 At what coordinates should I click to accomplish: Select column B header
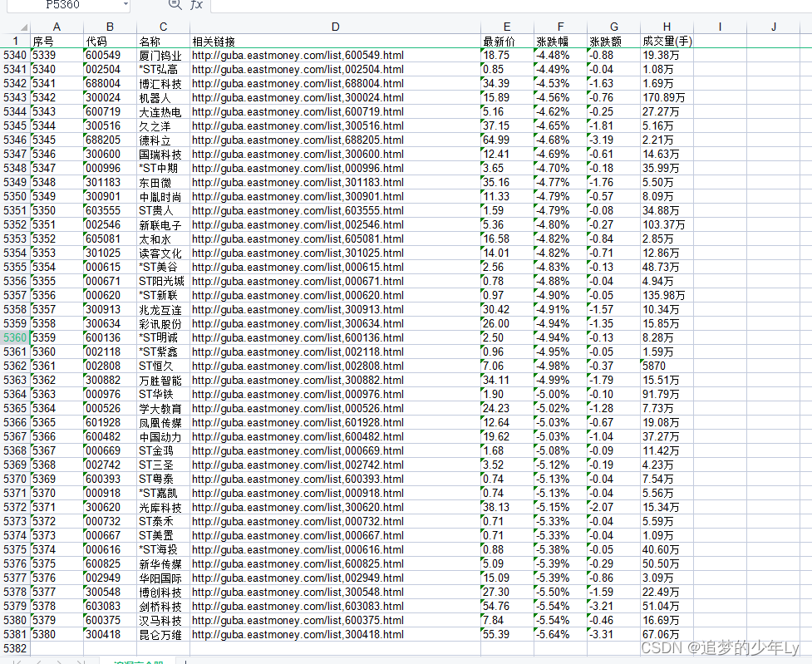click(110, 27)
